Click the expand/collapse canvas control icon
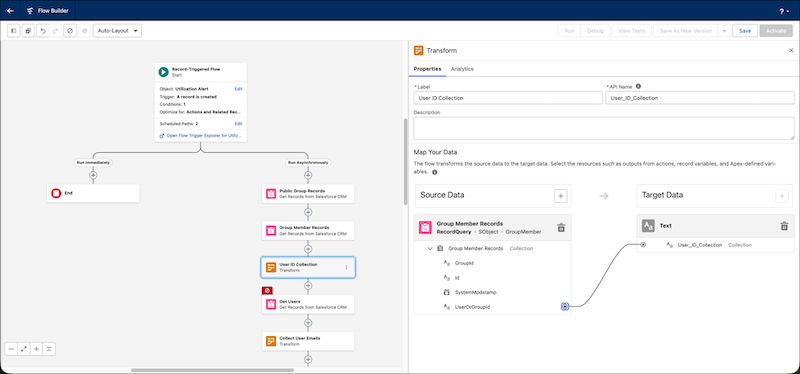 pos(49,349)
